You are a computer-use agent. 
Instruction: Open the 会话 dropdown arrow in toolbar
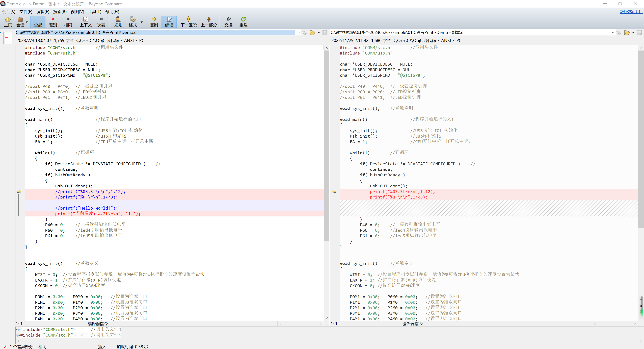tap(27, 22)
